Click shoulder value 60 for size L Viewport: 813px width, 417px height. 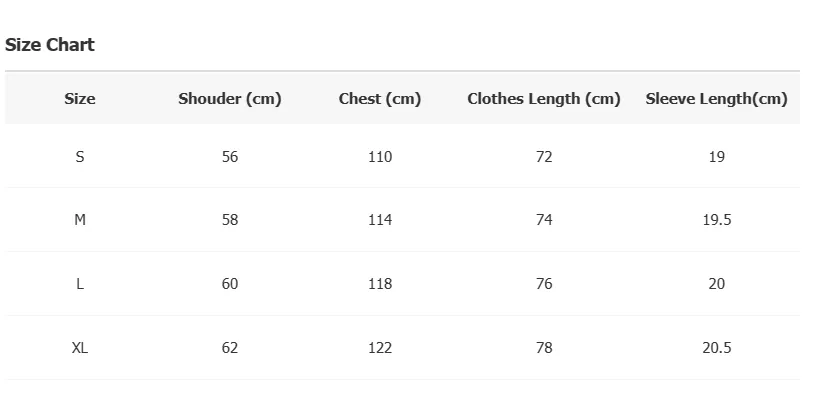pyautogui.click(x=230, y=284)
